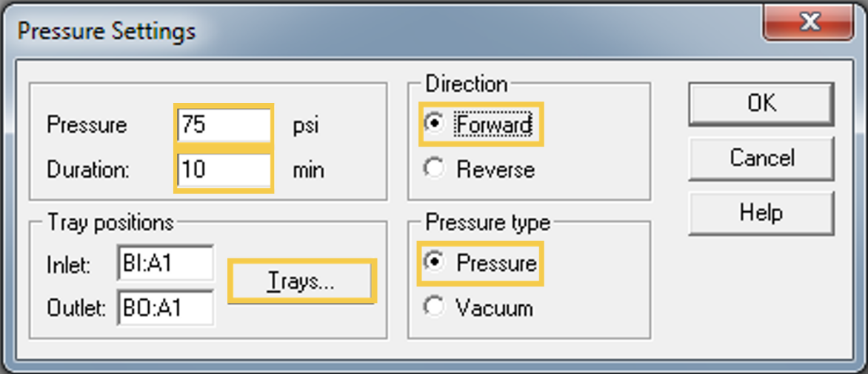Close the Pressure Settings dialog

(808, 23)
